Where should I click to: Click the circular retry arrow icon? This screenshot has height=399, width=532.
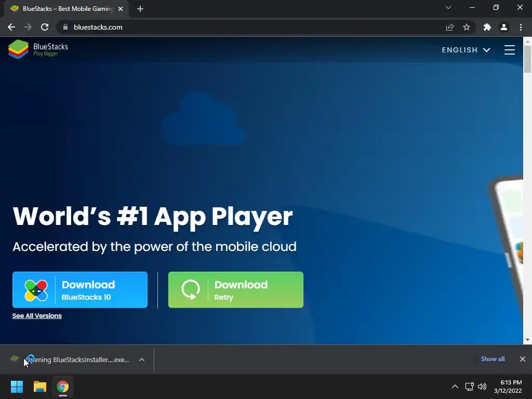(x=190, y=290)
